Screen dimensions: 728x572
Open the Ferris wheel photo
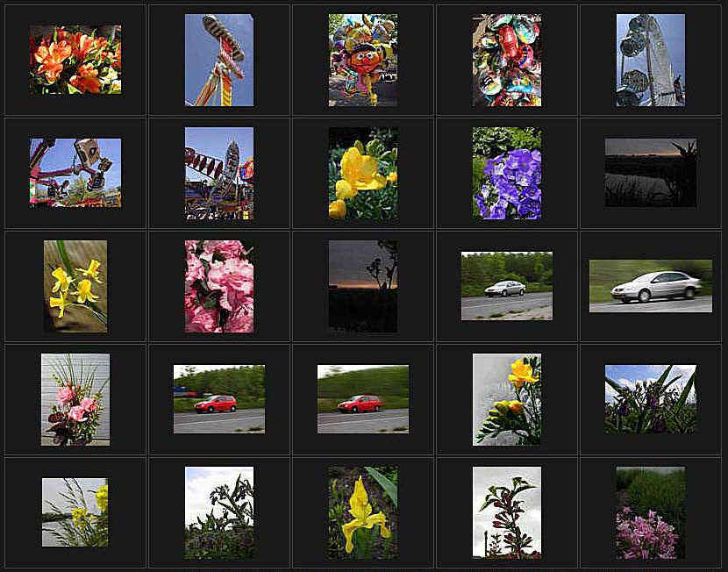(x=650, y=60)
